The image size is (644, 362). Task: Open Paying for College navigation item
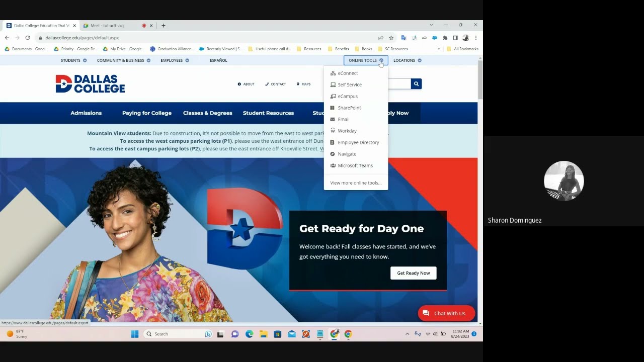(x=147, y=113)
